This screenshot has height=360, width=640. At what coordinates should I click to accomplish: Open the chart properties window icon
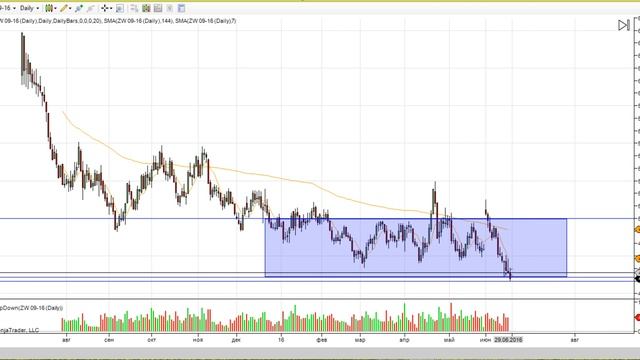click(181, 8)
